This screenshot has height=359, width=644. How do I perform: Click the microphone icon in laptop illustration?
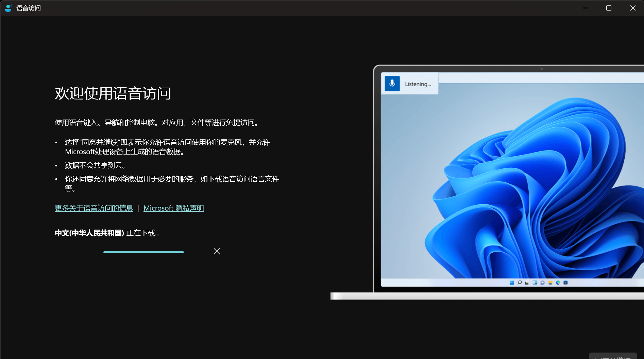tap(392, 84)
